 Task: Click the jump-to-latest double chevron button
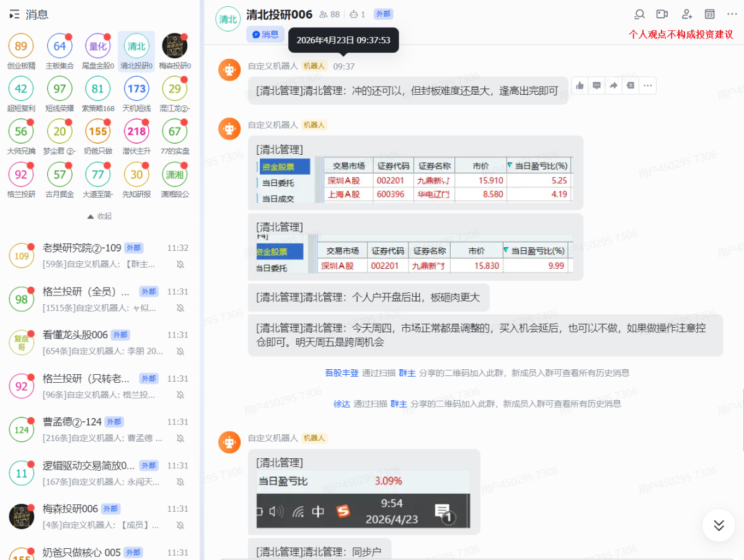[719, 525]
